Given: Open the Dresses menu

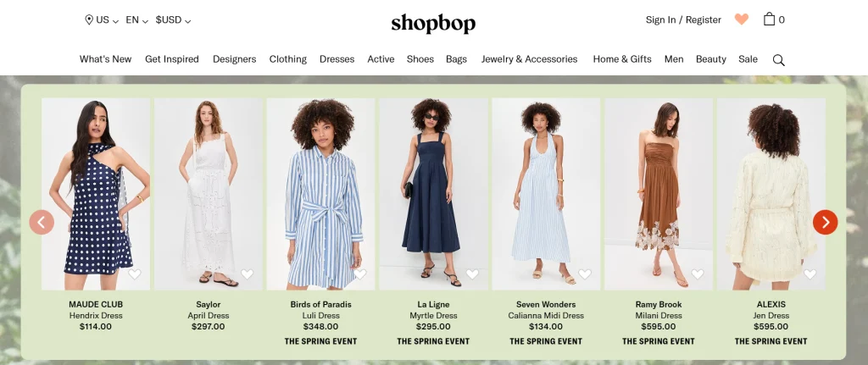Looking at the screenshot, I should pos(337,59).
